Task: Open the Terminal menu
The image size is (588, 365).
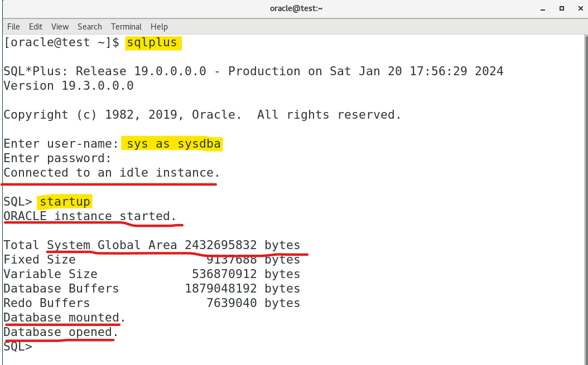Action: 126,27
